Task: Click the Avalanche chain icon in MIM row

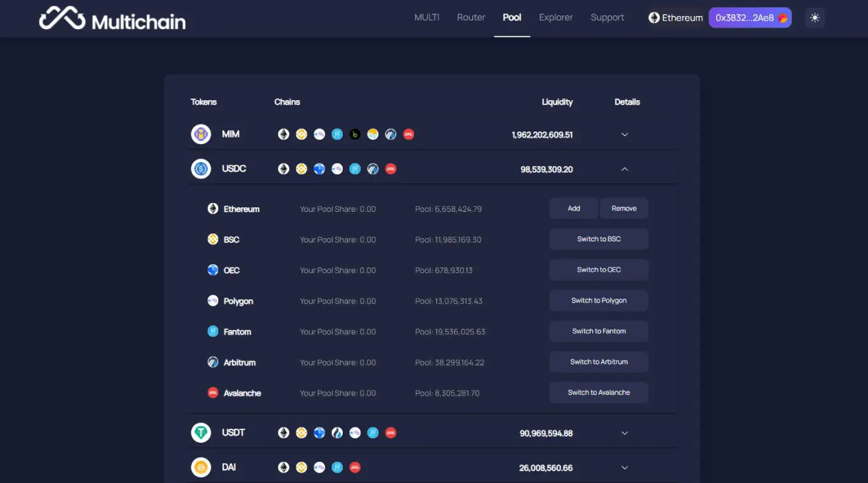Action: click(x=408, y=134)
